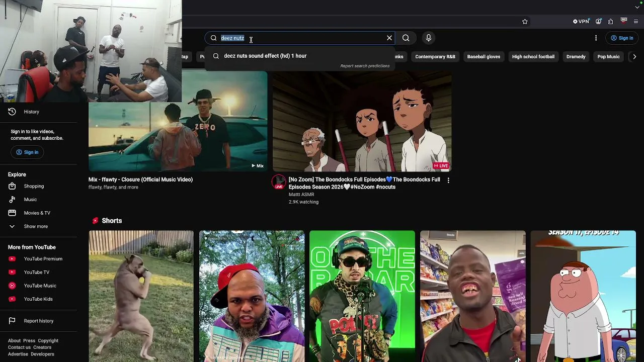Open the VPN panel in the browser toolbar
644x362 pixels.
tap(581, 22)
